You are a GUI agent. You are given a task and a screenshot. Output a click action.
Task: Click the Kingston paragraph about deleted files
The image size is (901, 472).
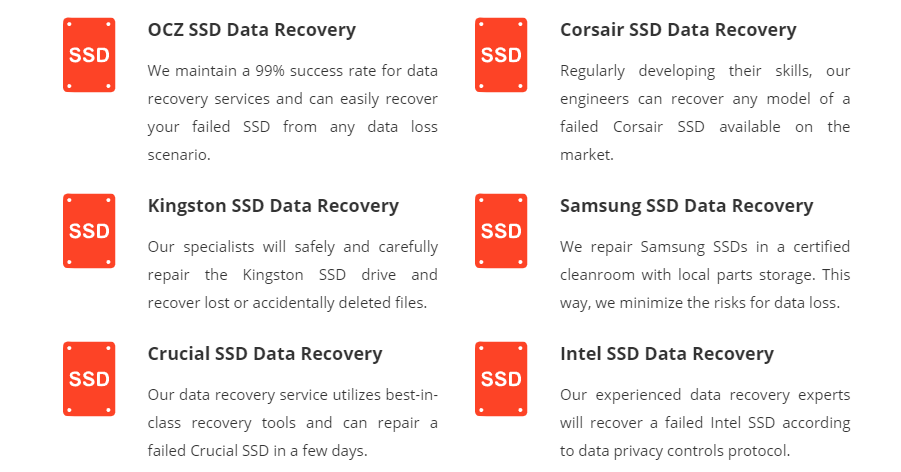tap(292, 275)
